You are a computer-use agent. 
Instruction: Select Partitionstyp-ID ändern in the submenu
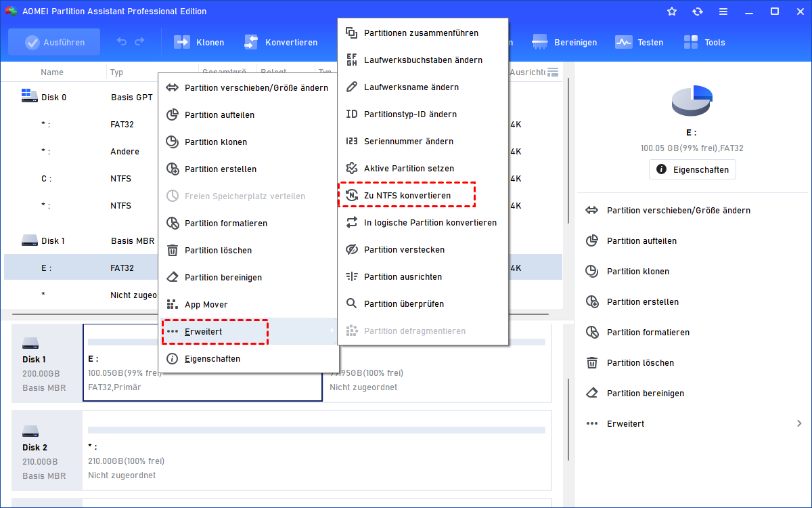point(423,114)
